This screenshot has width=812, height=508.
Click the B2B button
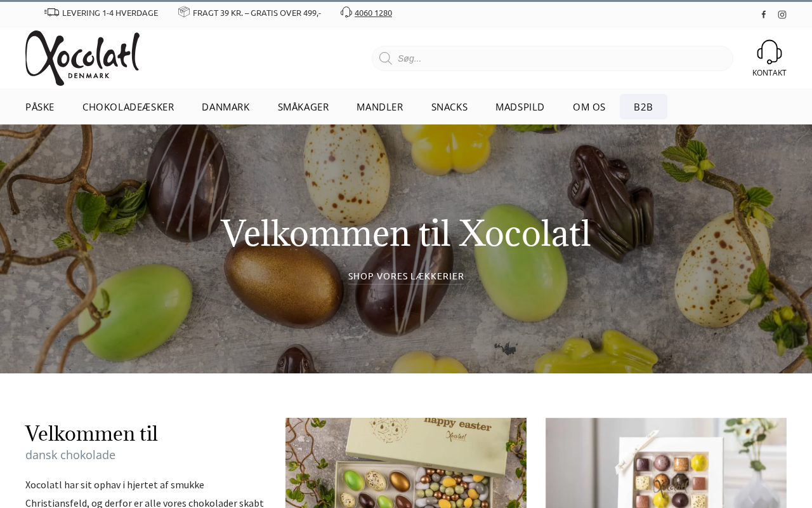pos(643,107)
